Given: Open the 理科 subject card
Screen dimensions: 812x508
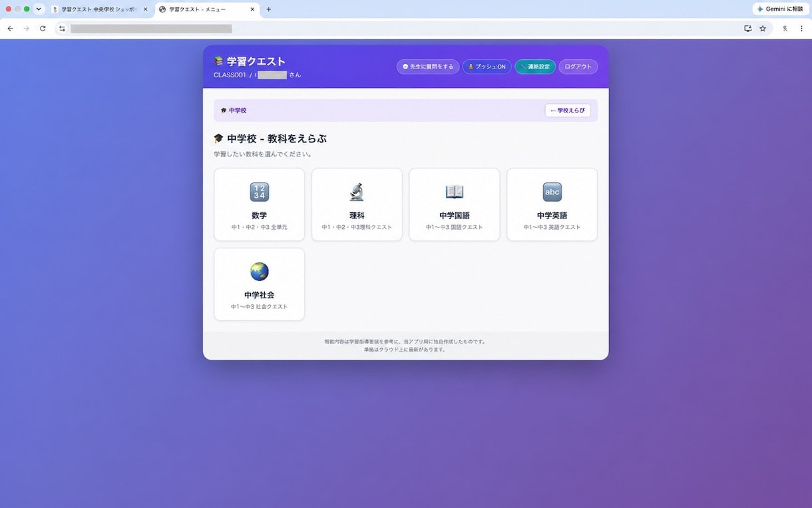Looking at the screenshot, I should tap(357, 204).
